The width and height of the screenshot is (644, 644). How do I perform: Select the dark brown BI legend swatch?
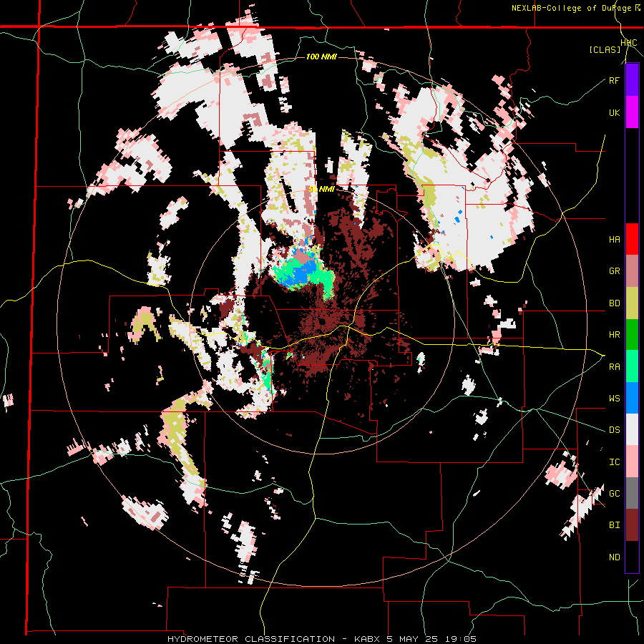pos(632,525)
